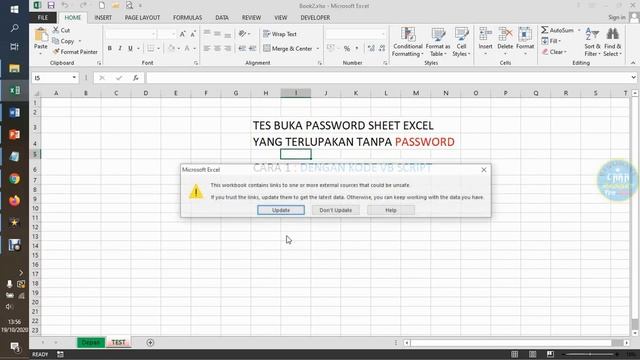Select the green sheet tab
The width and height of the screenshot is (640, 360).
click(91, 342)
